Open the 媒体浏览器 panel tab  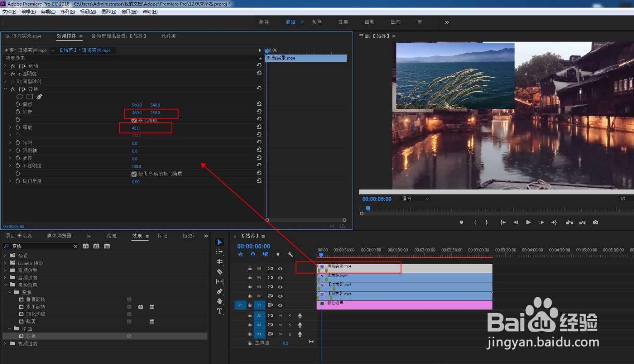59,236
